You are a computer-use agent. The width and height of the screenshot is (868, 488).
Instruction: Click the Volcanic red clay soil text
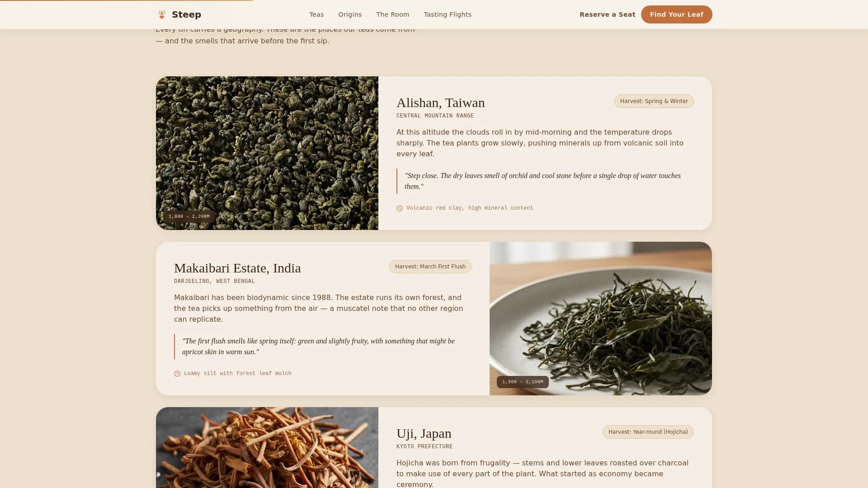click(x=470, y=208)
